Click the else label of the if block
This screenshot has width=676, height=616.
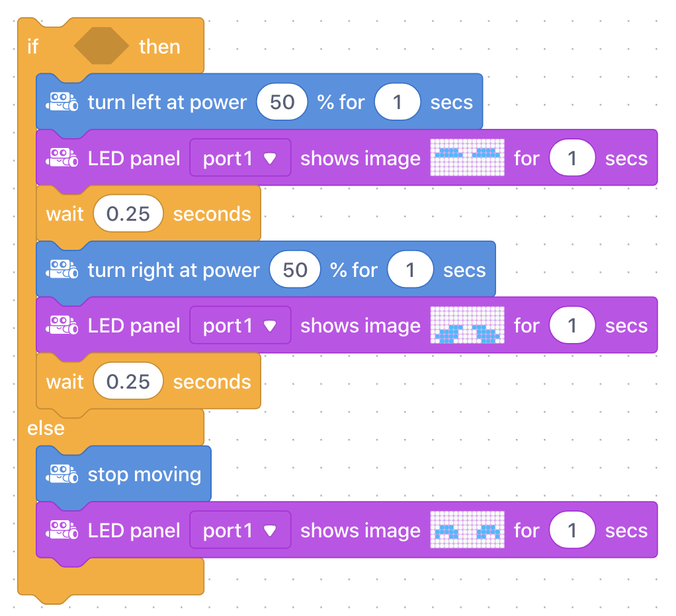46,428
